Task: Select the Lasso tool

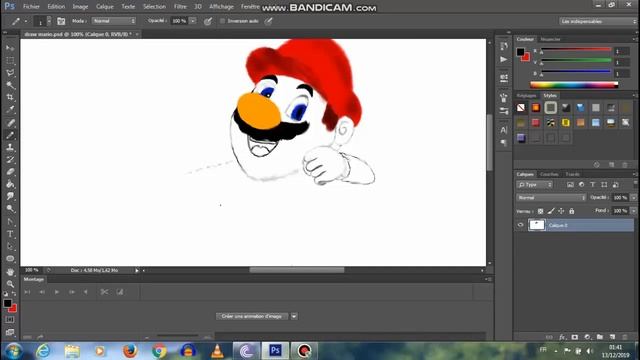Action: click(10, 73)
